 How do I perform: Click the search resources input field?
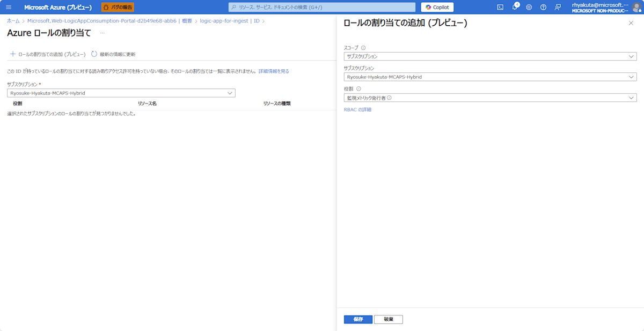322,7
